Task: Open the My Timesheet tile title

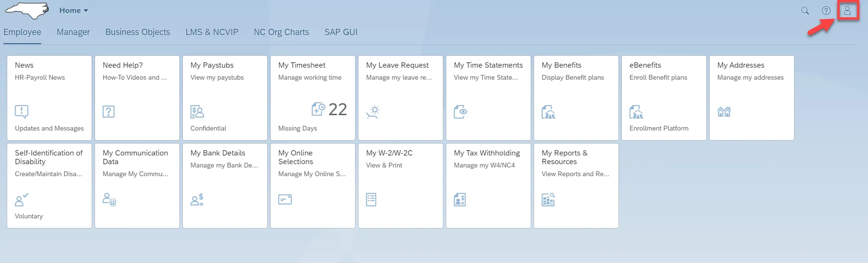Action: tap(302, 65)
